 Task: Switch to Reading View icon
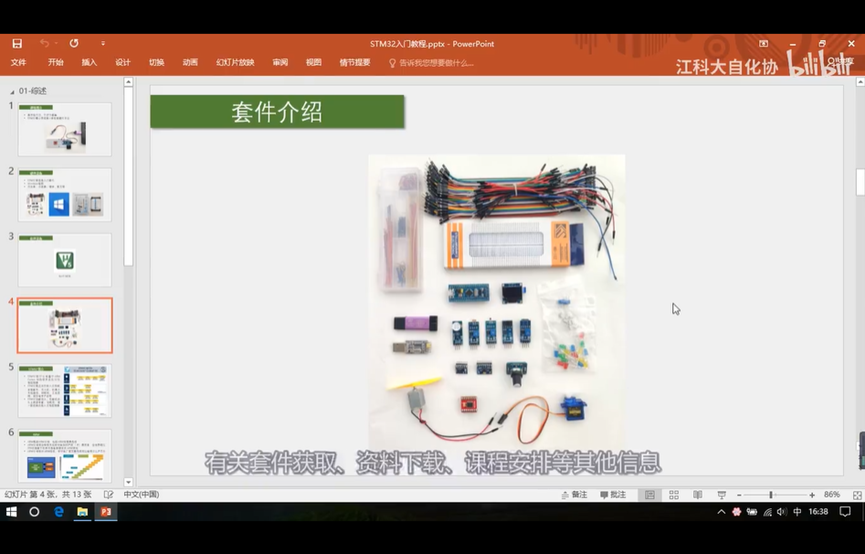(x=697, y=495)
